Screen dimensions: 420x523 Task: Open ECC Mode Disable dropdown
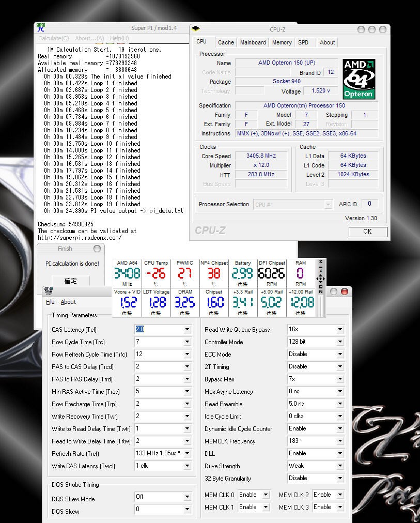pos(340,354)
